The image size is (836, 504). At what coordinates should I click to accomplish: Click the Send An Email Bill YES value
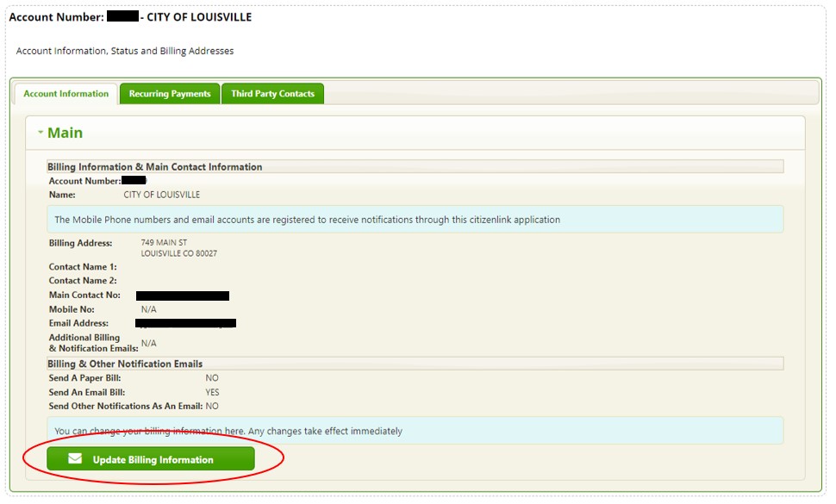click(212, 392)
